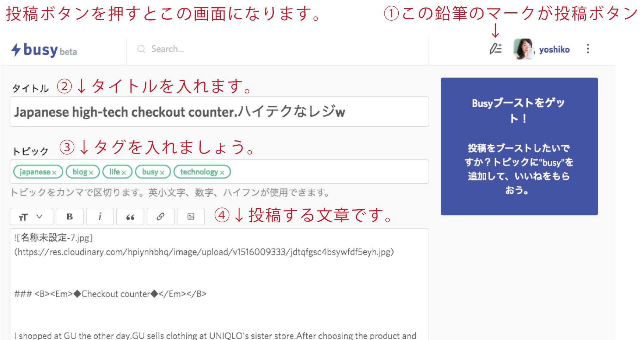The height and width of the screenshot is (340, 644).
Task: Remove the technology tag
Action: tap(222, 173)
